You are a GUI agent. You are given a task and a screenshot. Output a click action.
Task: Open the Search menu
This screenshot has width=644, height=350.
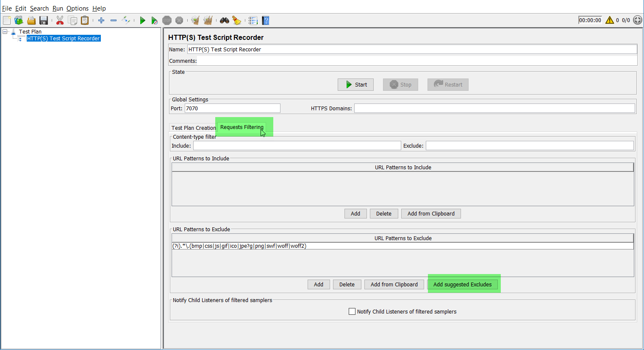(x=39, y=8)
